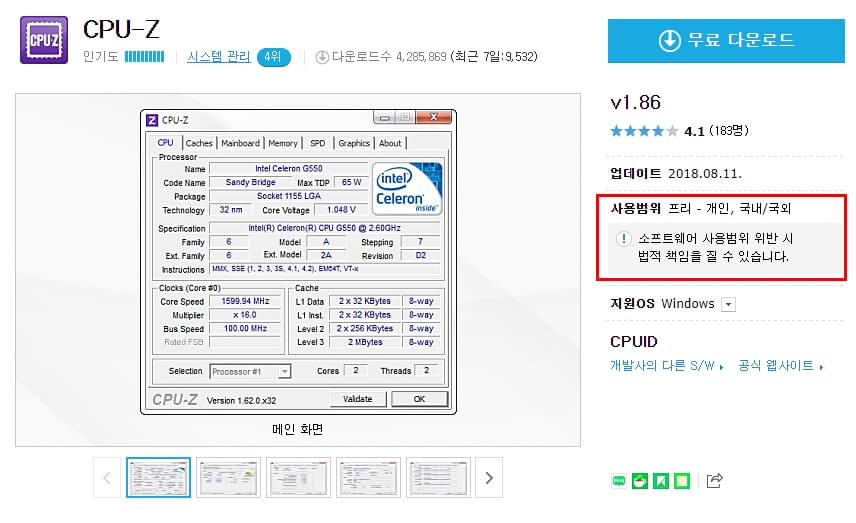Click the popularity bar indicator
Viewport: 856px width, 523px height.
coord(144,56)
